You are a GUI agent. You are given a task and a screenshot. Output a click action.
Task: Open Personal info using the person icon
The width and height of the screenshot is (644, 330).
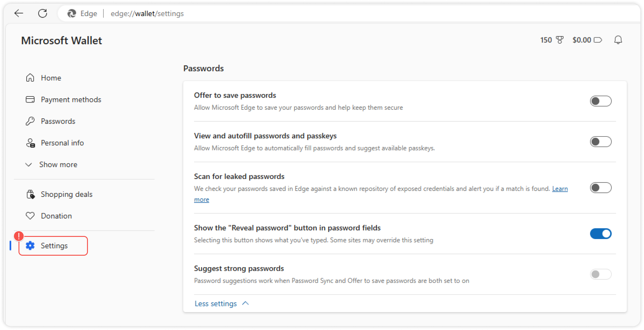30,143
